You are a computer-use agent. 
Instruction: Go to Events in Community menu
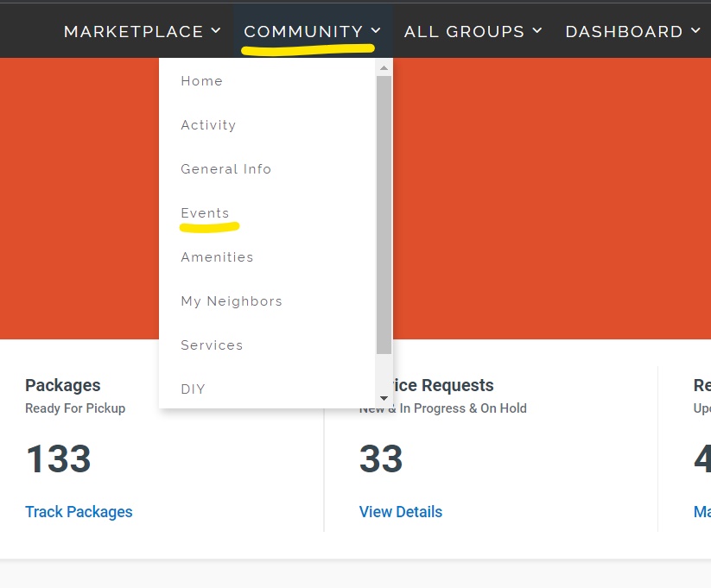click(x=206, y=213)
